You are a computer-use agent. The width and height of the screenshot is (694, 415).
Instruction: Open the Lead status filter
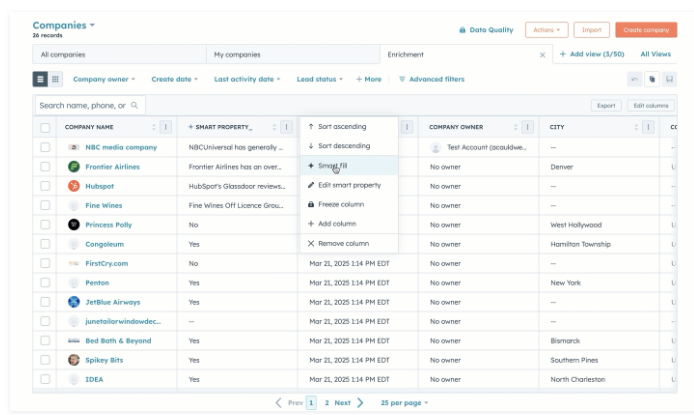320,79
